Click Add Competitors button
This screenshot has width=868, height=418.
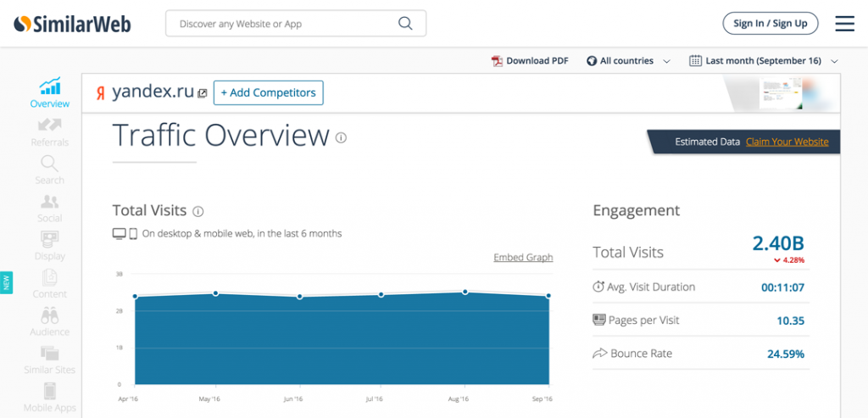tap(269, 93)
